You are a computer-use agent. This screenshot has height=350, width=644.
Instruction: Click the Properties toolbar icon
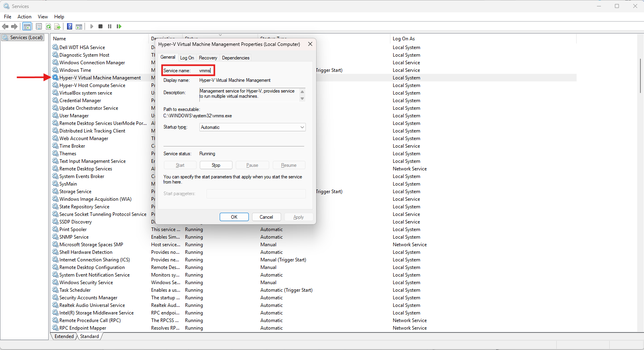tap(39, 26)
